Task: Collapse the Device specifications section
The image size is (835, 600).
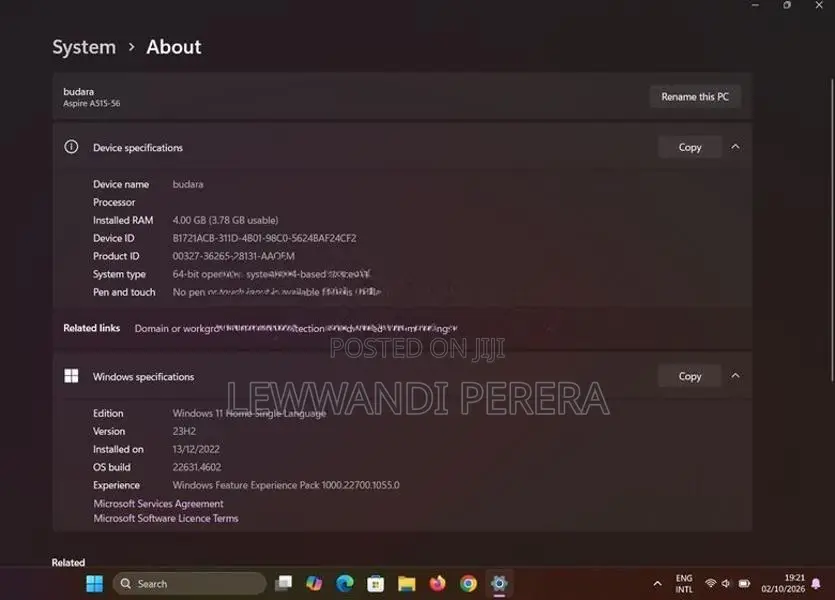Action: coord(735,147)
